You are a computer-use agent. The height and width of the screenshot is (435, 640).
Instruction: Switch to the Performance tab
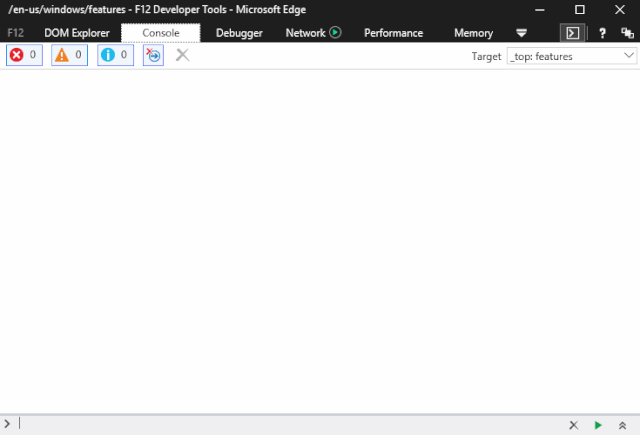point(393,33)
